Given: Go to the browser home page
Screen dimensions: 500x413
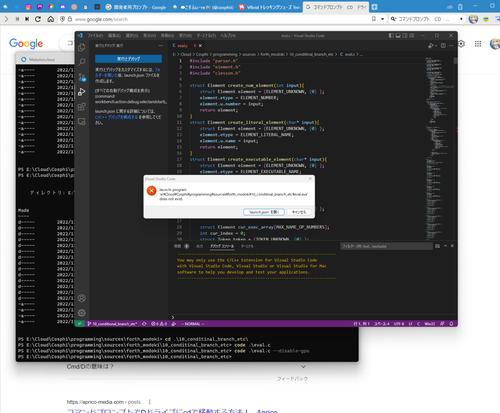Looking at the screenshot, I should (50, 19).
